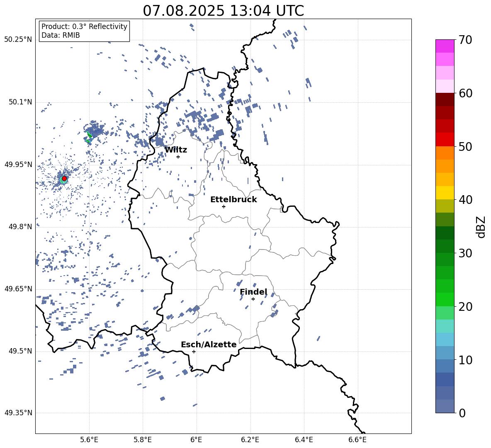Click the 50 tick label on colorbar

(x=465, y=146)
